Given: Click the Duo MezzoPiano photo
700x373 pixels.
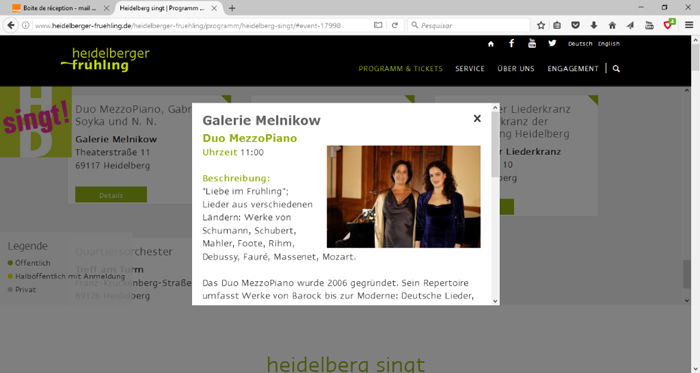Looking at the screenshot, I should coord(404,197).
